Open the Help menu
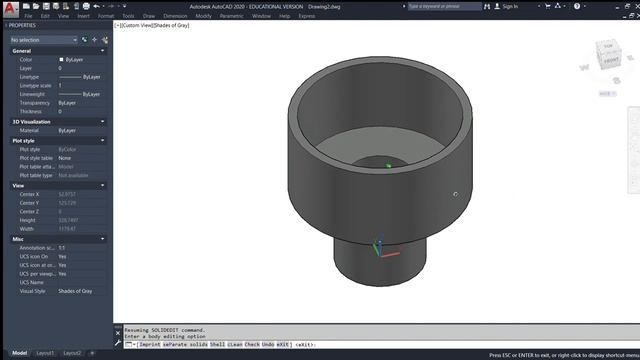 (284, 16)
